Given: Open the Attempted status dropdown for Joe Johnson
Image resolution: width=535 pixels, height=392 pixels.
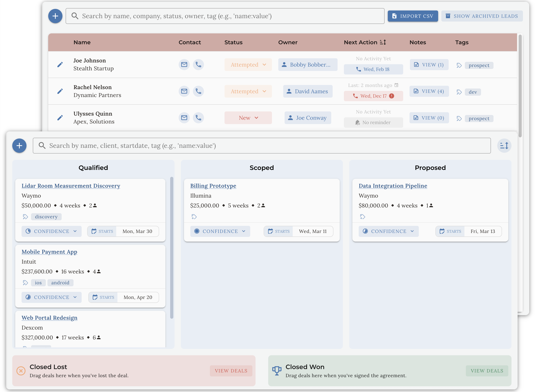Looking at the screenshot, I should pos(248,64).
